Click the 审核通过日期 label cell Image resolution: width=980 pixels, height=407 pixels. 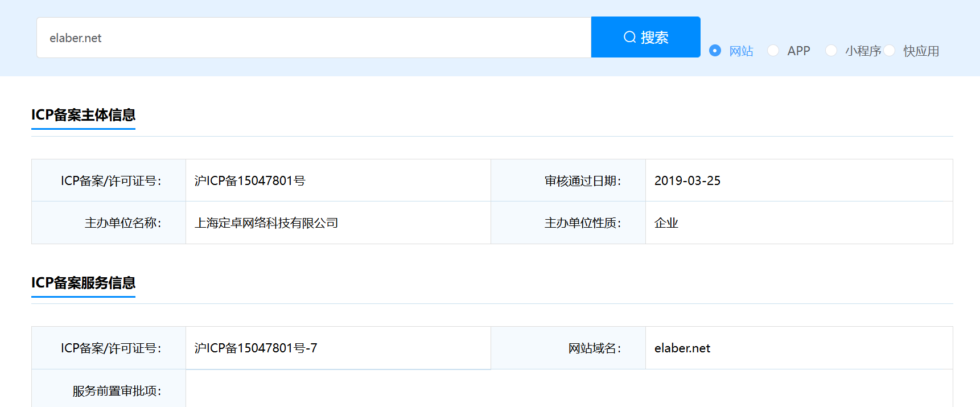582,181
